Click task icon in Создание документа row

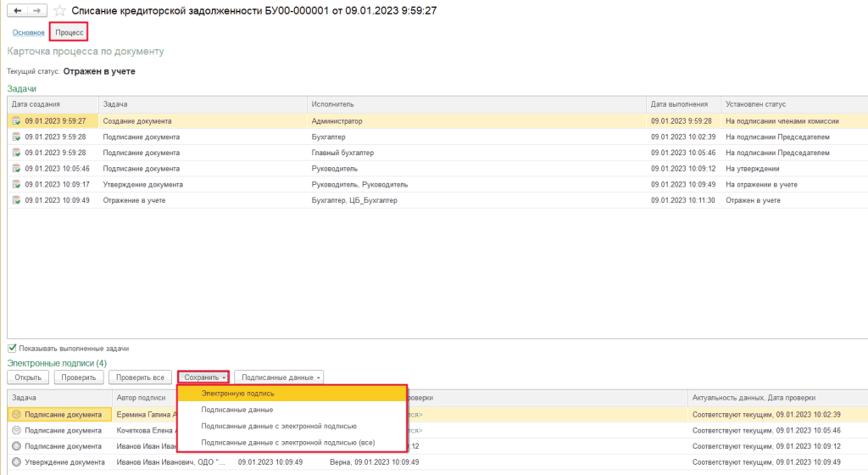[17, 120]
